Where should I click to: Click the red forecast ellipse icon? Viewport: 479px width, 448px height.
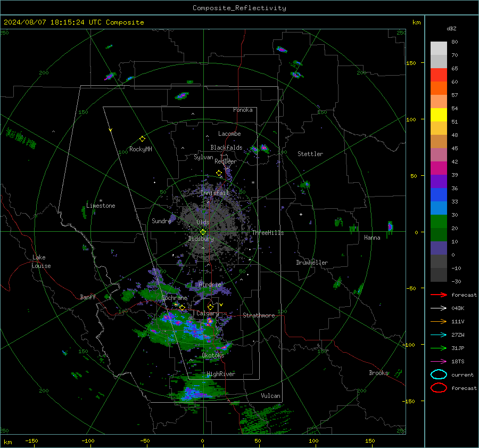[439, 388]
